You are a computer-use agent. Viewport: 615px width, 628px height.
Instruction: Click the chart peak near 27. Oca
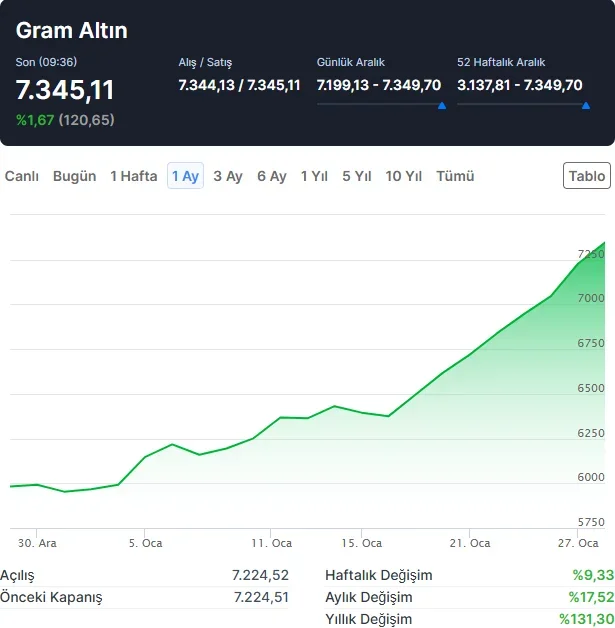[604, 243]
